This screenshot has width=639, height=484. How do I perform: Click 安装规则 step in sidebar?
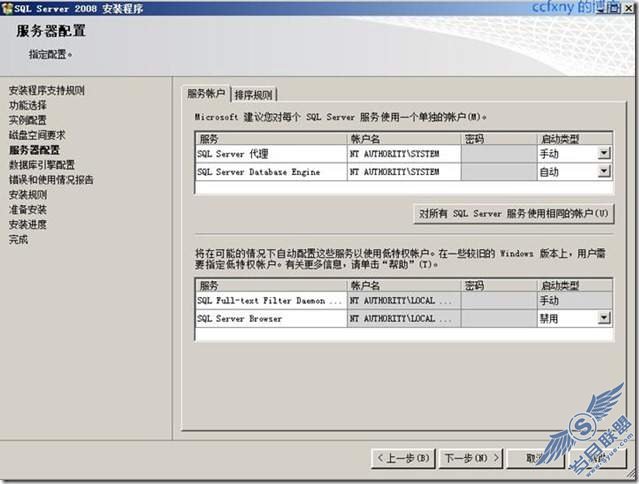tap(28, 195)
